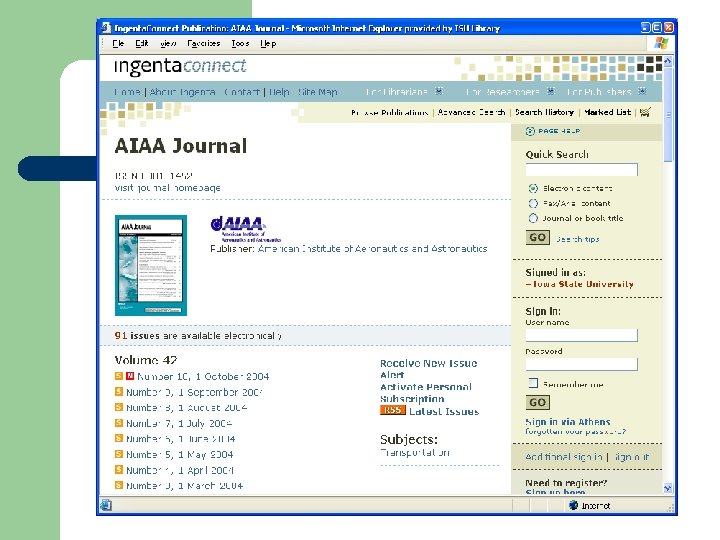The height and width of the screenshot is (540, 720).
Task: Click the Quick Search GO button
Action: pos(538,237)
